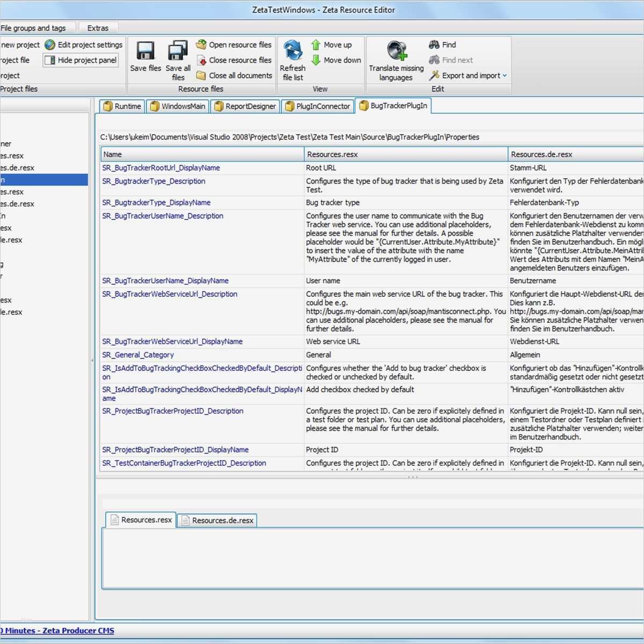Image resolution: width=644 pixels, height=644 pixels.
Task: Click the Move up arrow icon
Action: [x=316, y=45]
